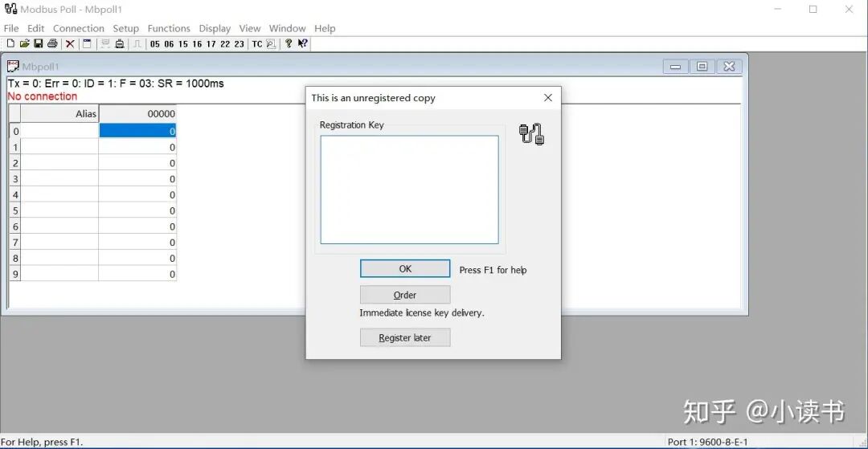Click into the Registration Key text box
This screenshot has width=868, height=449.
pyautogui.click(x=409, y=190)
